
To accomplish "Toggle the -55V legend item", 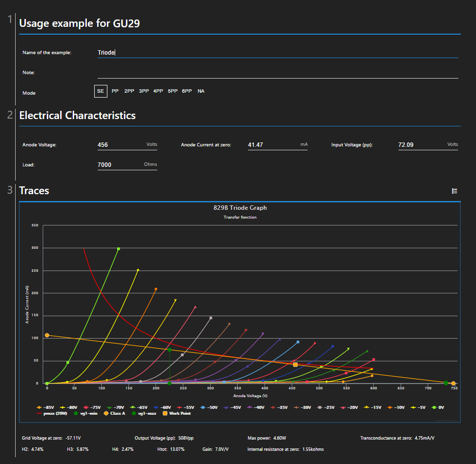I will click(186, 407).
